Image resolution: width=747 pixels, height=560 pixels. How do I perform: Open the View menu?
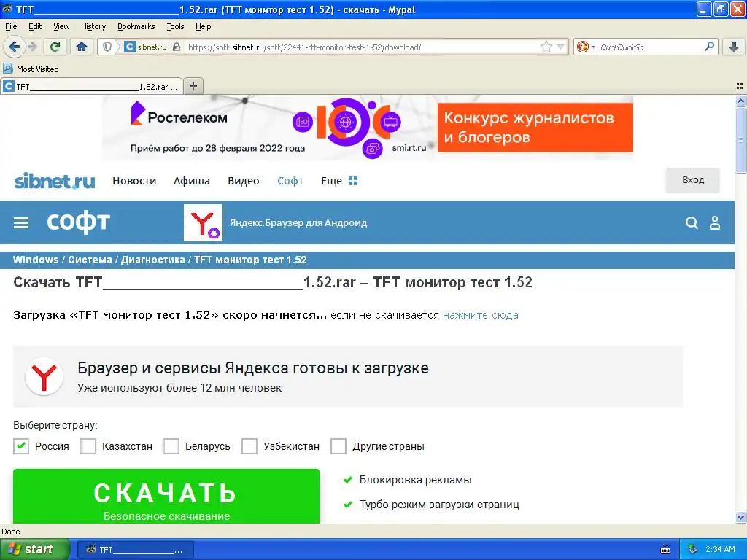point(61,26)
